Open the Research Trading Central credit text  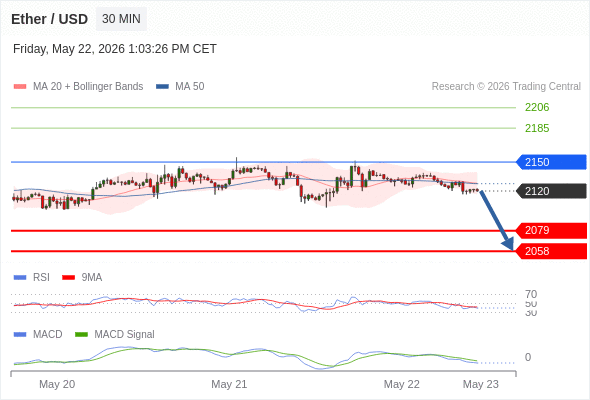[506, 87]
